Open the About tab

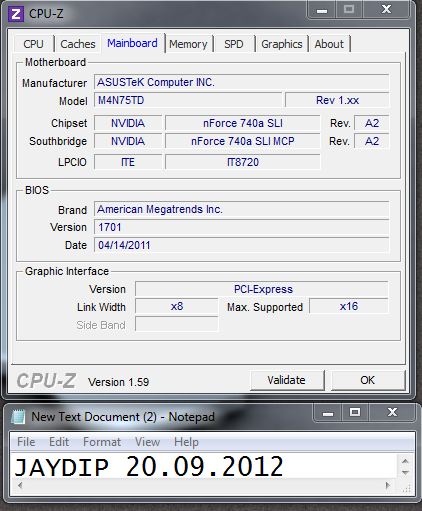coord(329,44)
